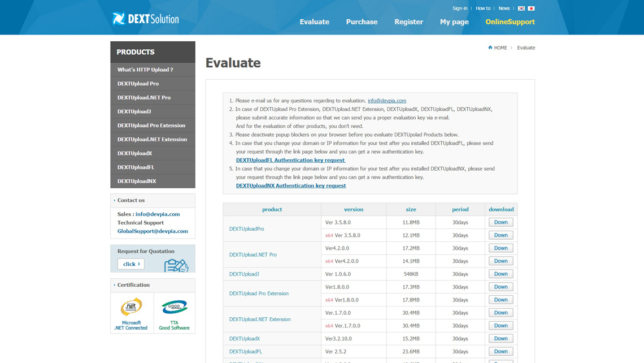Open the Purchase menu

coord(362,21)
